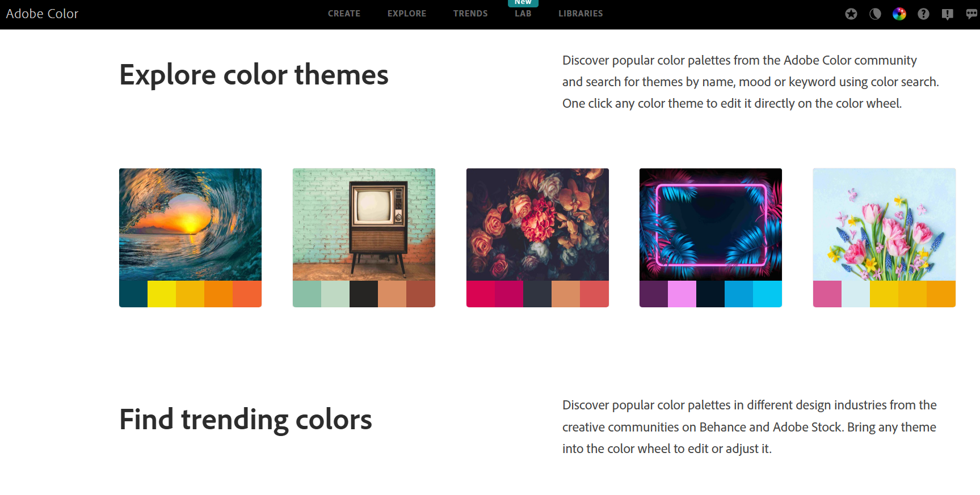This screenshot has width=980, height=495.
Task: Select dark teal swatch under wave image
Action: (133, 294)
